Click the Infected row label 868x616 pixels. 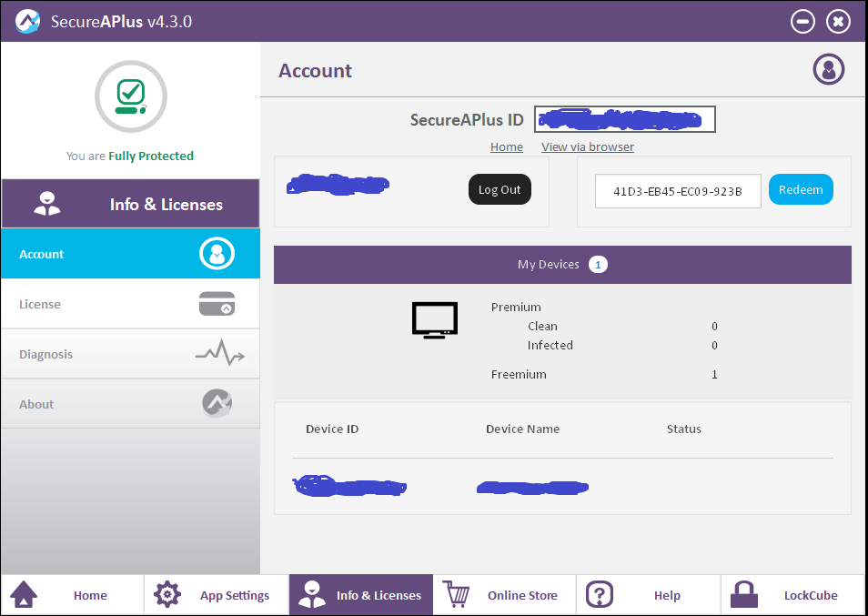(x=550, y=346)
